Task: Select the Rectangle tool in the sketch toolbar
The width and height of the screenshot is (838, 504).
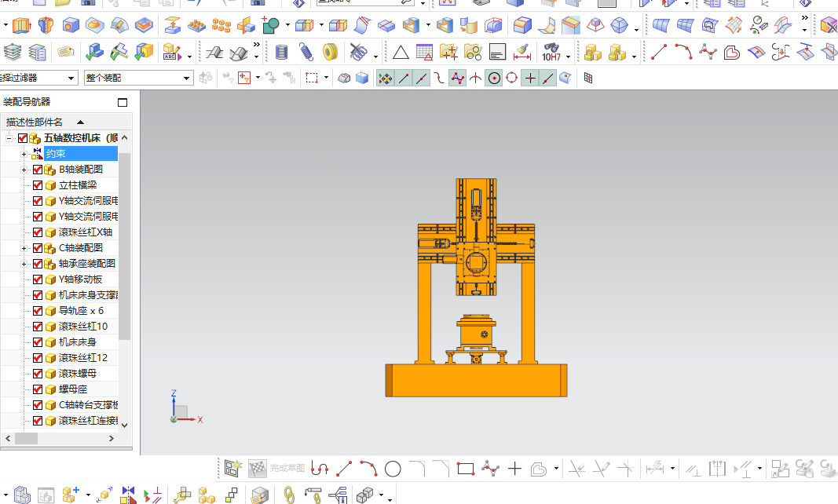Action: coord(466,469)
